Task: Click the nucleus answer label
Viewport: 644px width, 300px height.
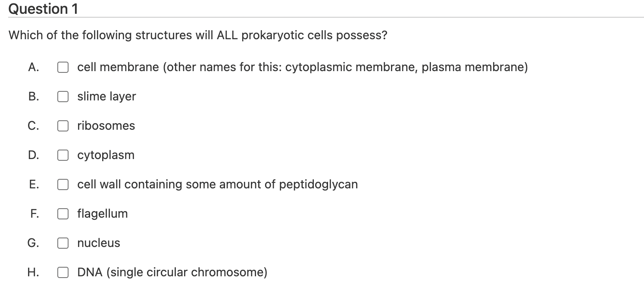Action: coord(98,243)
